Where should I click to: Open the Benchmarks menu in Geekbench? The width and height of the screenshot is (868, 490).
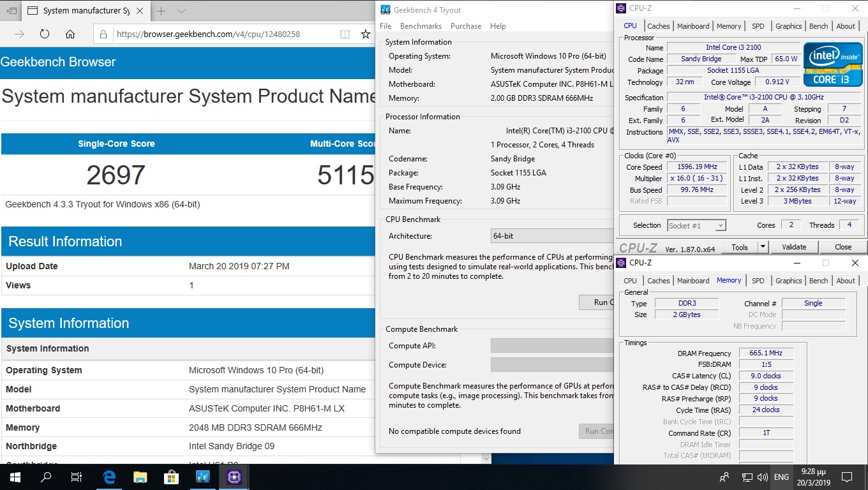(421, 26)
